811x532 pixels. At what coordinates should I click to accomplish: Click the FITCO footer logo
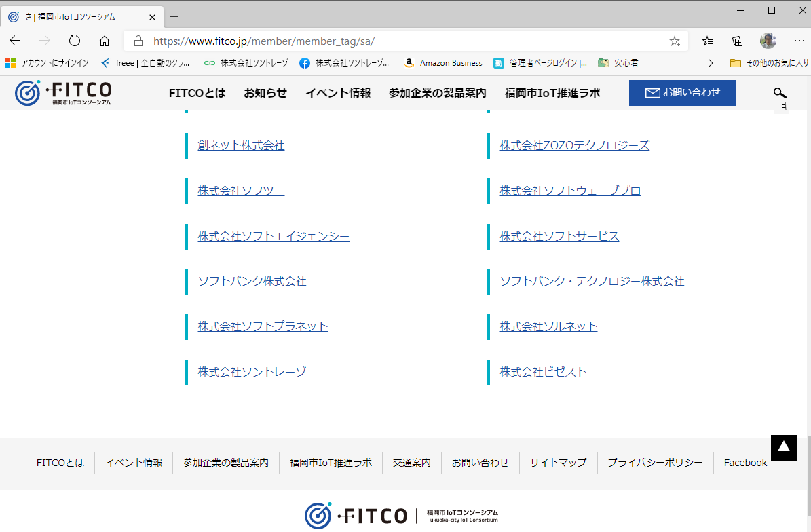click(x=401, y=516)
